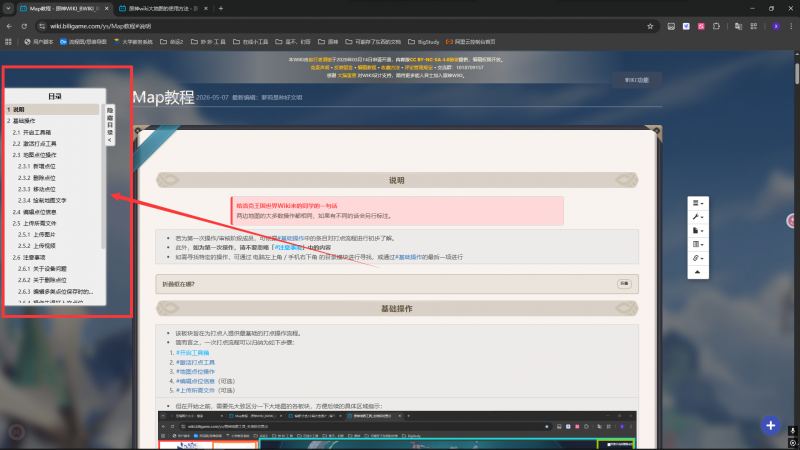Jump to 2.3.1 新增点位 in contents
The height and width of the screenshot is (450, 800).
(37, 166)
